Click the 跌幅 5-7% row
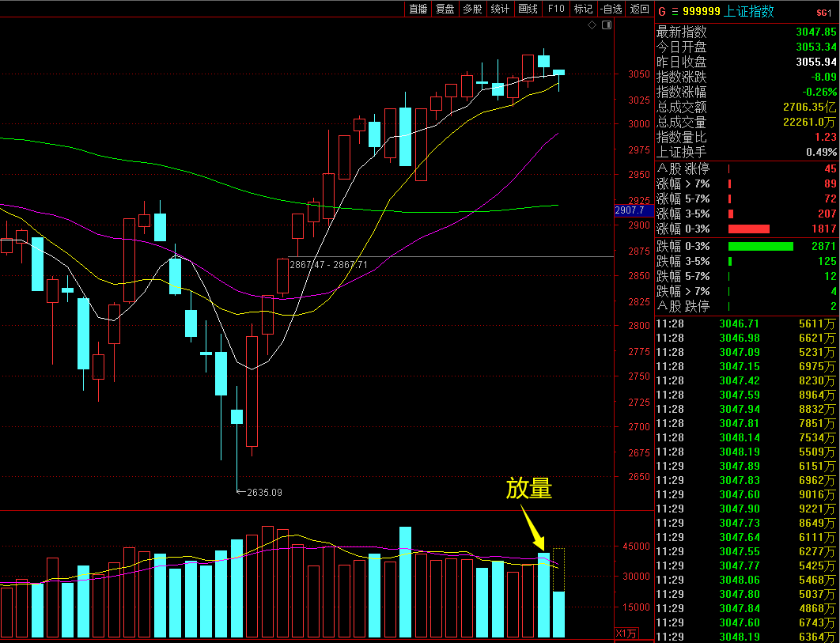This screenshot has height=643, width=840. (x=746, y=277)
